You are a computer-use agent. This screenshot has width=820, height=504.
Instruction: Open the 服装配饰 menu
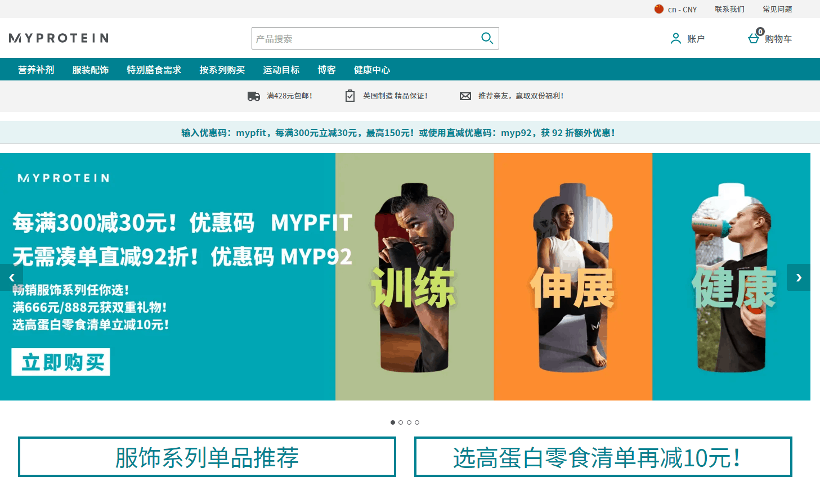tap(91, 70)
